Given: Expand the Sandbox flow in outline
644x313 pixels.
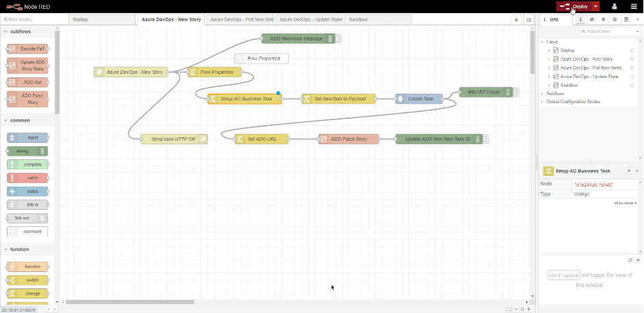Looking at the screenshot, I should (549, 85).
